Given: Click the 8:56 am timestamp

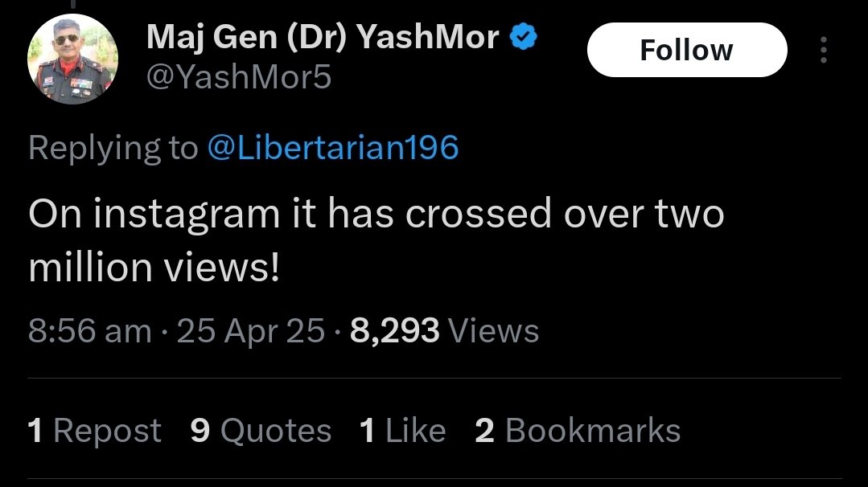Looking at the screenshot, I should 89,331.
